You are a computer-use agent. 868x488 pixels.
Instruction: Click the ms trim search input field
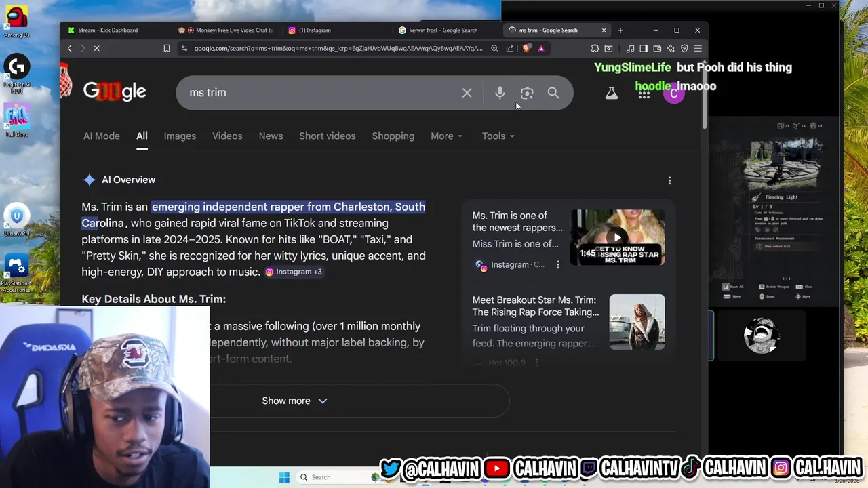pos(319,93)
